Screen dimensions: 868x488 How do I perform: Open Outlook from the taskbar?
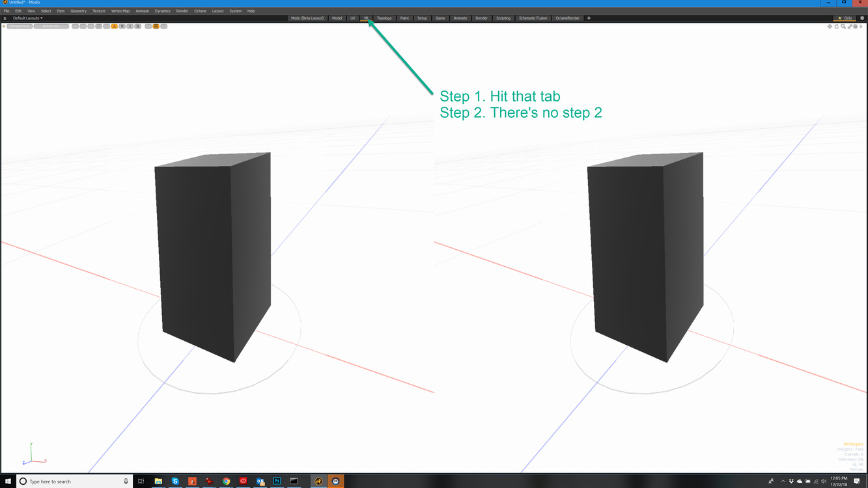point(260,481)
